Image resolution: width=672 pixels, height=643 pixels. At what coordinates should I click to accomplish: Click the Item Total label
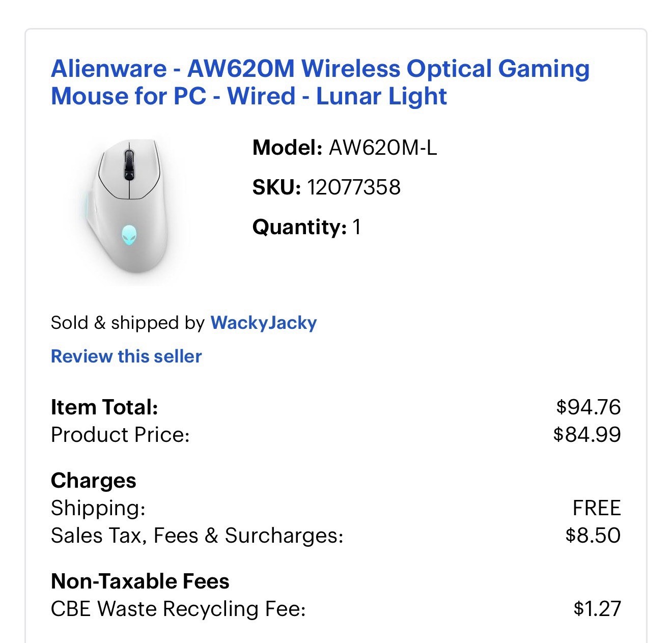(x=104, y=407)
